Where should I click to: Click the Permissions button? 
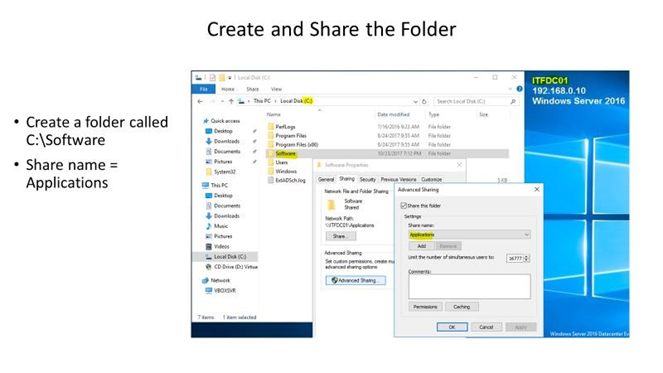pyautogui.click(x=425, y=307)
